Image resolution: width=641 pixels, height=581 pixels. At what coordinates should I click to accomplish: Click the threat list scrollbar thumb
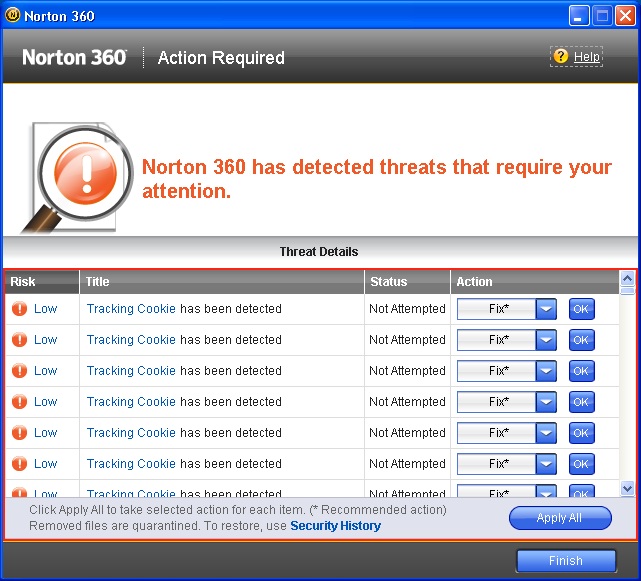point(628,291)
